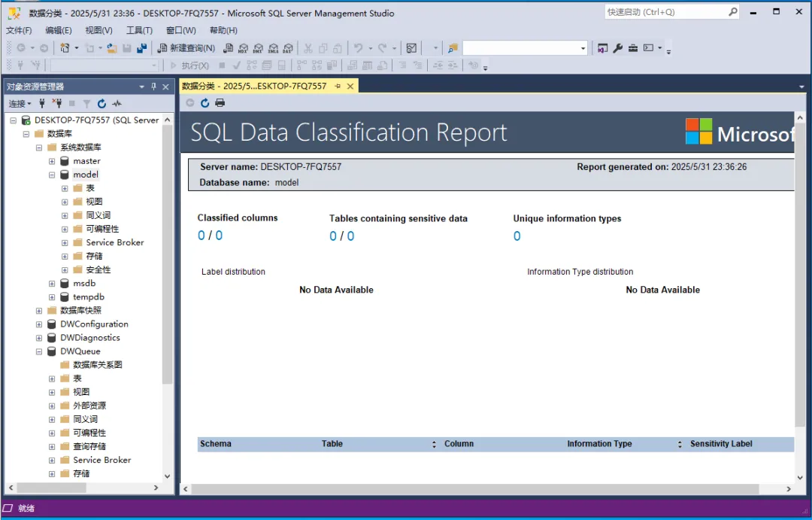
Task: Open the 对象资源管理器 window position dropdown
Action: [x=141, y=87]
